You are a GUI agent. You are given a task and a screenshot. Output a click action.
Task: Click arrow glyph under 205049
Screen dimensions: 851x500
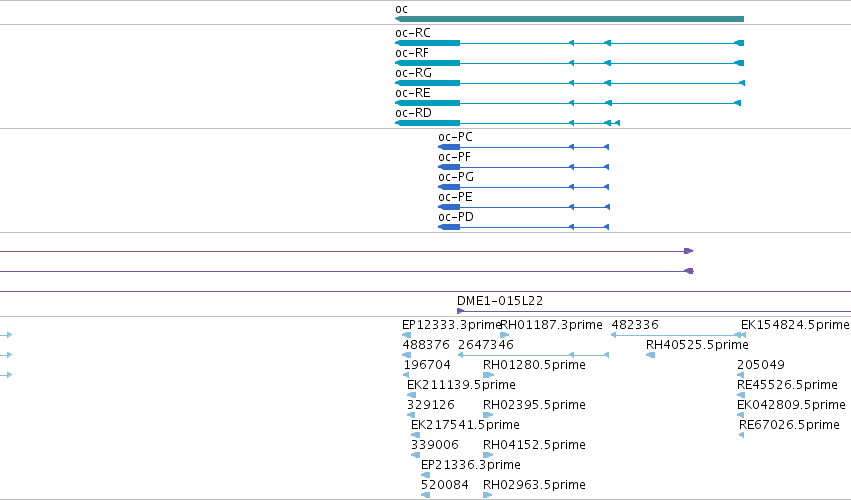pyautogui.click(x=740, y=375)
